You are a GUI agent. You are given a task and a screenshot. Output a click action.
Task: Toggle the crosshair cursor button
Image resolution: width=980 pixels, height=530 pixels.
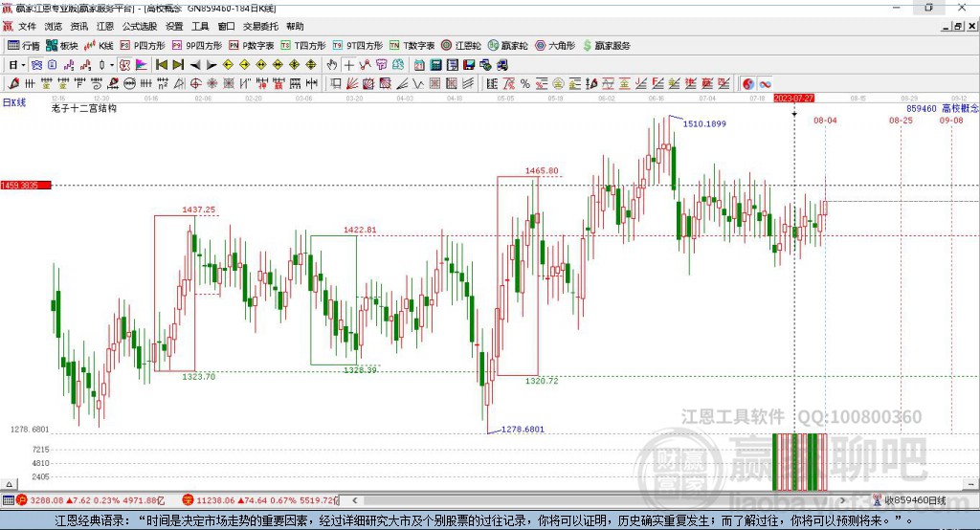pos(348,65)
